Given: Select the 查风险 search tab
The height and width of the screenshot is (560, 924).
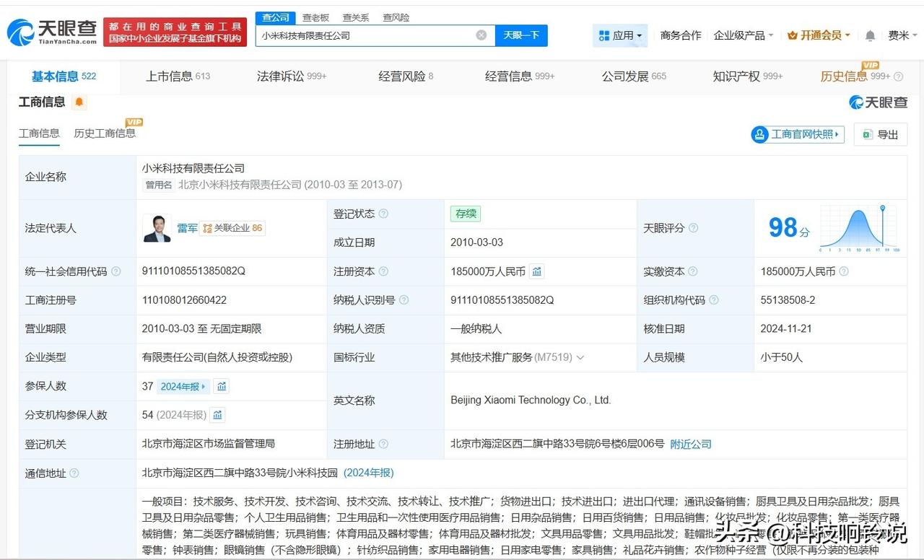Looking at the screenshot, I should tap(396, 17).
